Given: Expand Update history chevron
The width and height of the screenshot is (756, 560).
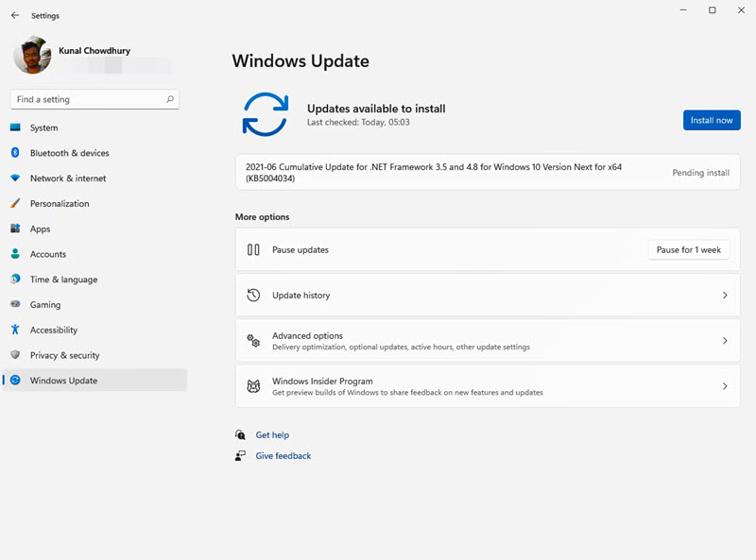Looking at the screenshot, I should pyautogui.click(x=725, y=295).
